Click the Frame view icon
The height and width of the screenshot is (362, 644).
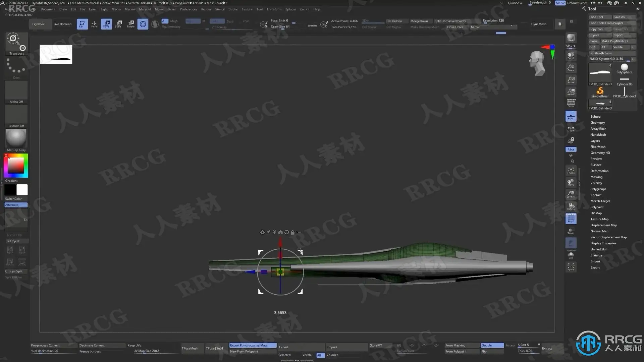(571, 171)
